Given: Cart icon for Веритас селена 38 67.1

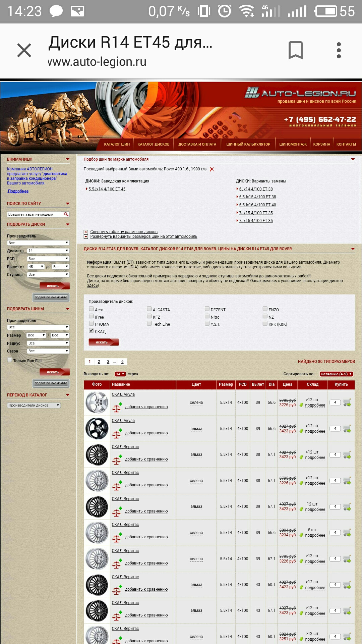Looking at the screenshot, I should [347, 481].
